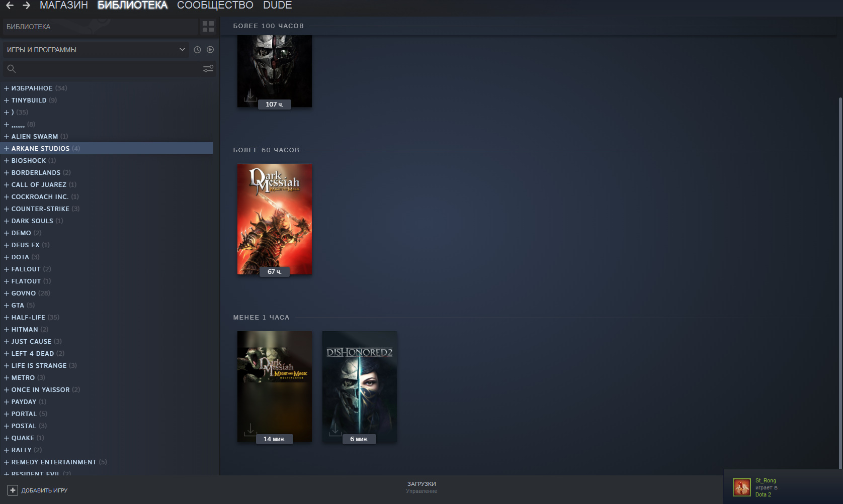Expand the ИЗБРАННОЕ collection

point(7,88)
